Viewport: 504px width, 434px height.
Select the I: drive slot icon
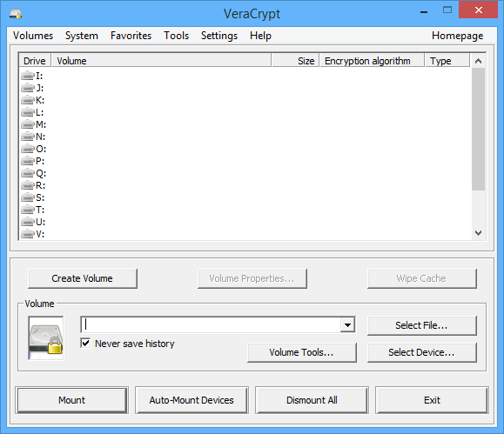pos(28,76)
